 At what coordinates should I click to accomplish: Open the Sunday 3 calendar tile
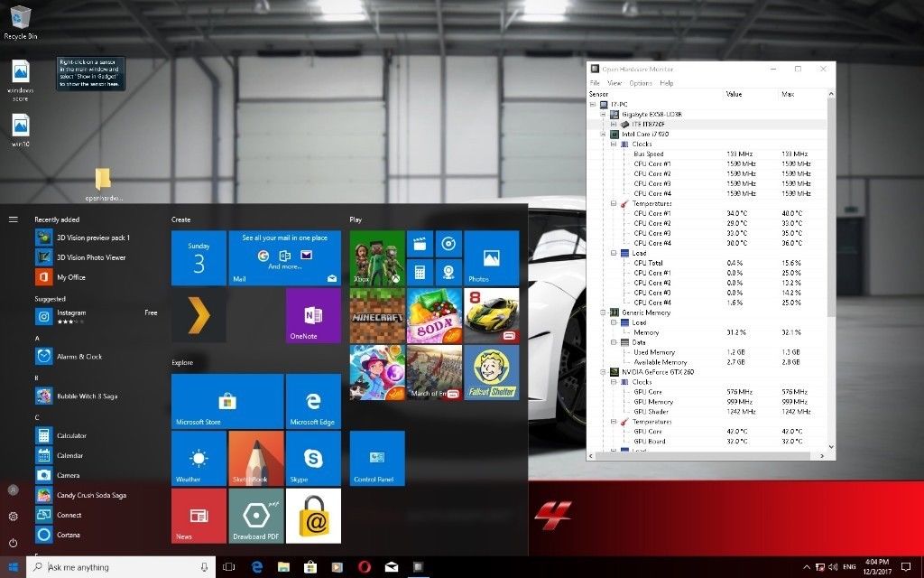(x=199, y=257)
